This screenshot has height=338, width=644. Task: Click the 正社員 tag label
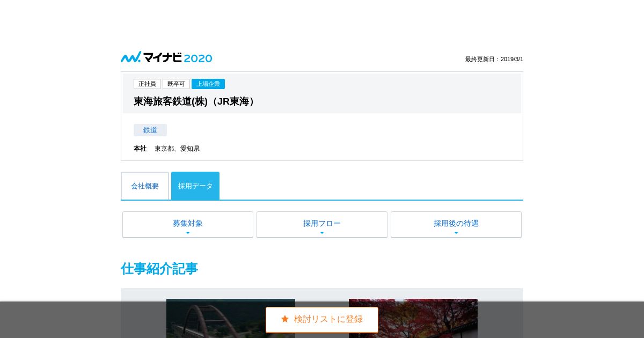147,84
